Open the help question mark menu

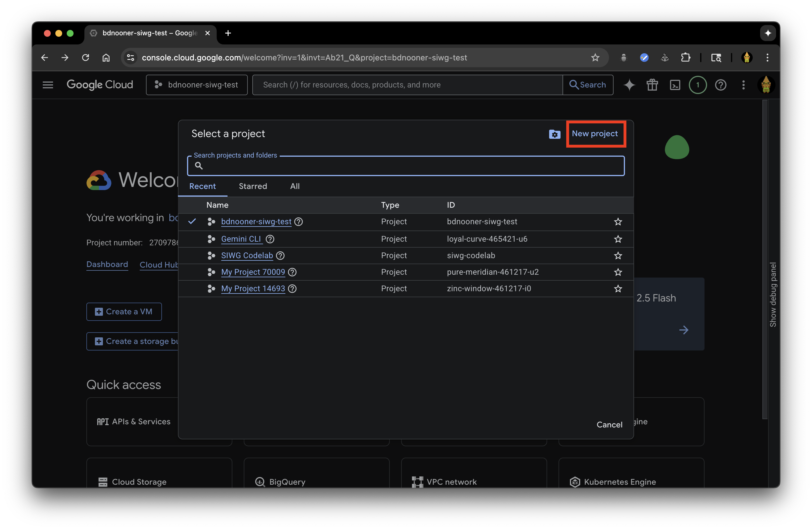tap(720, 85)
